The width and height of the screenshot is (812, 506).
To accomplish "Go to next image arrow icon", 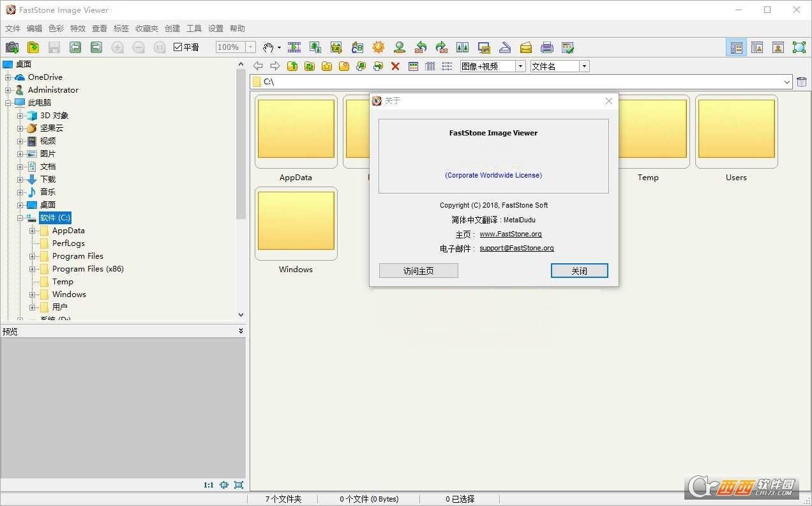I will pyautogui.click(x=96, y=47).
